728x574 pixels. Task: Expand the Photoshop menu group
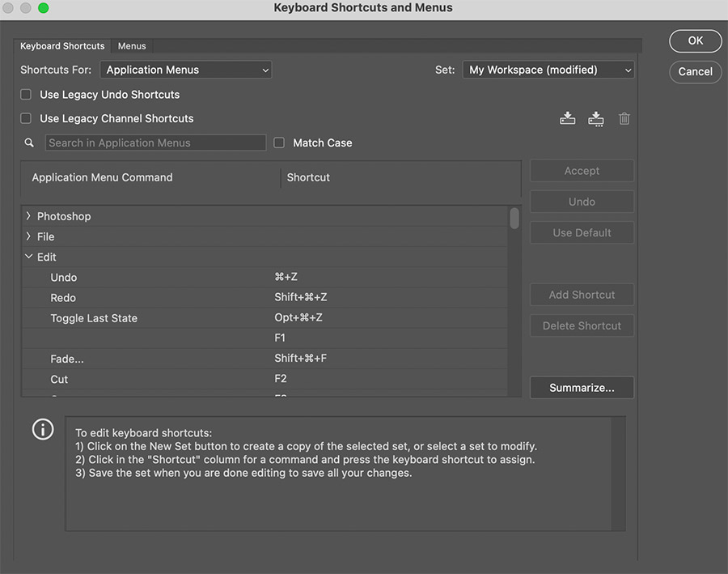tap(29, 216)
